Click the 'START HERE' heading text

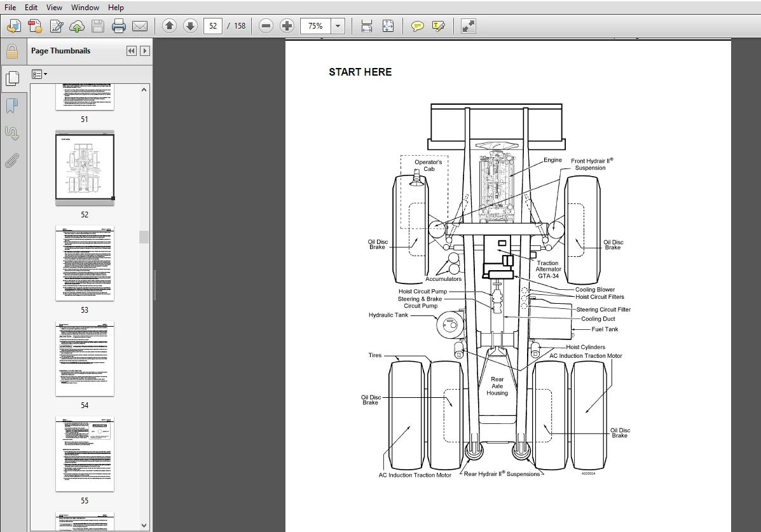tap(360, 72)
